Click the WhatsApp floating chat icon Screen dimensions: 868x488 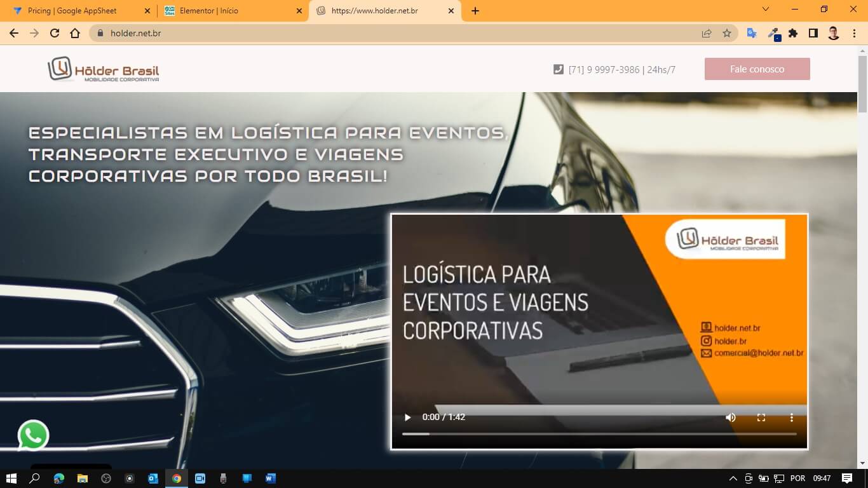pyautogui.click(x=33, y=436)
